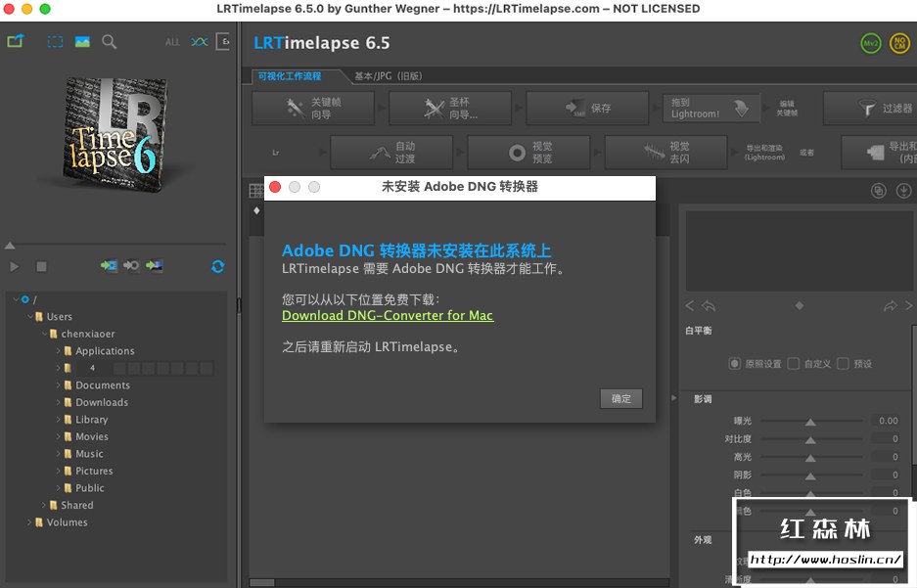Viewport: 917px width, 588px height.
Task: Adjust the 曝光 exposure slider
Action: click(x=810, y=421)
